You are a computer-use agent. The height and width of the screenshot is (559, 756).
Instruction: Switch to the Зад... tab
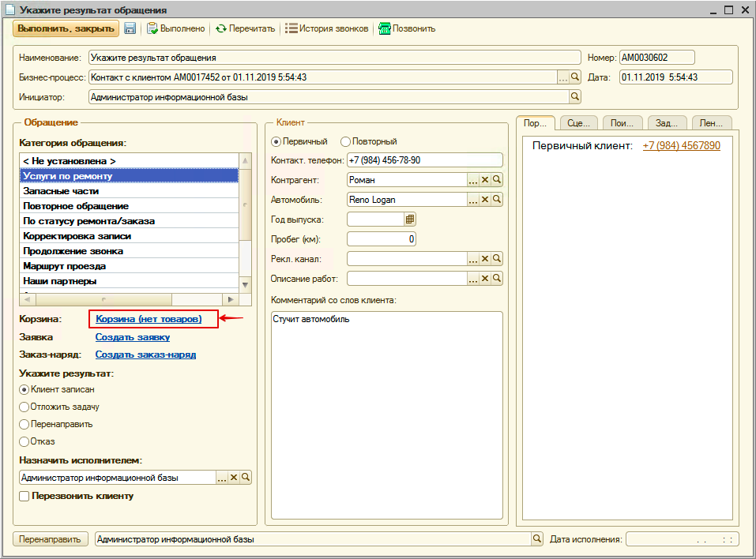coord(667,122)
